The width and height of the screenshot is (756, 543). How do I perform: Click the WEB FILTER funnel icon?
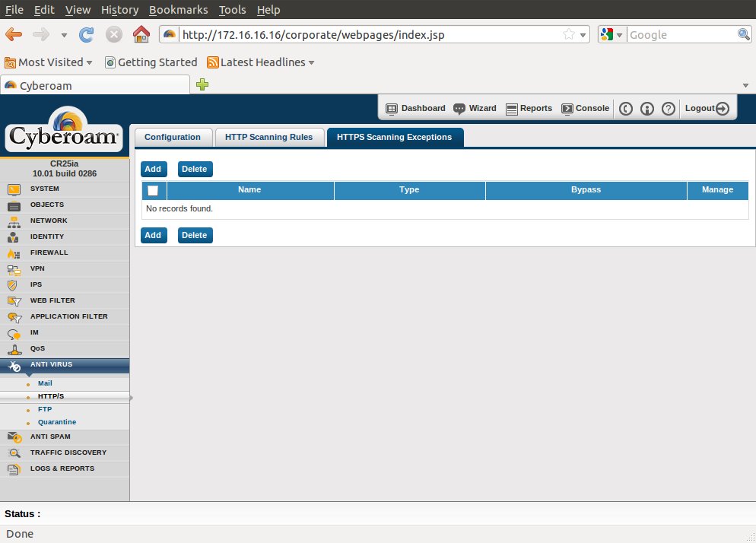pos(14,301)
